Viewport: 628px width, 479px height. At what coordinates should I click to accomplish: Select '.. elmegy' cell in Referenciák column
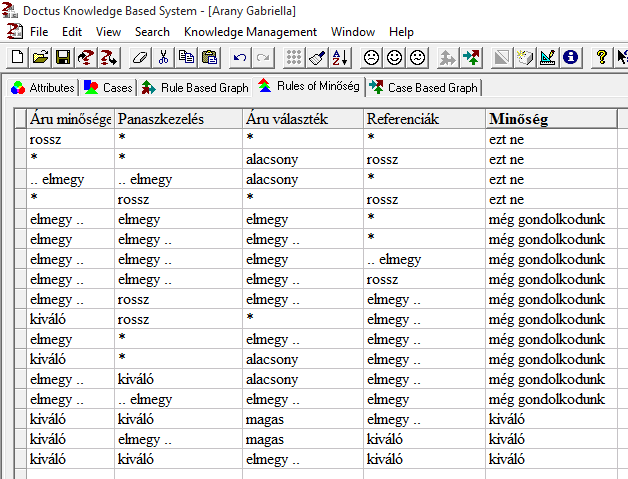pos(424,259)
